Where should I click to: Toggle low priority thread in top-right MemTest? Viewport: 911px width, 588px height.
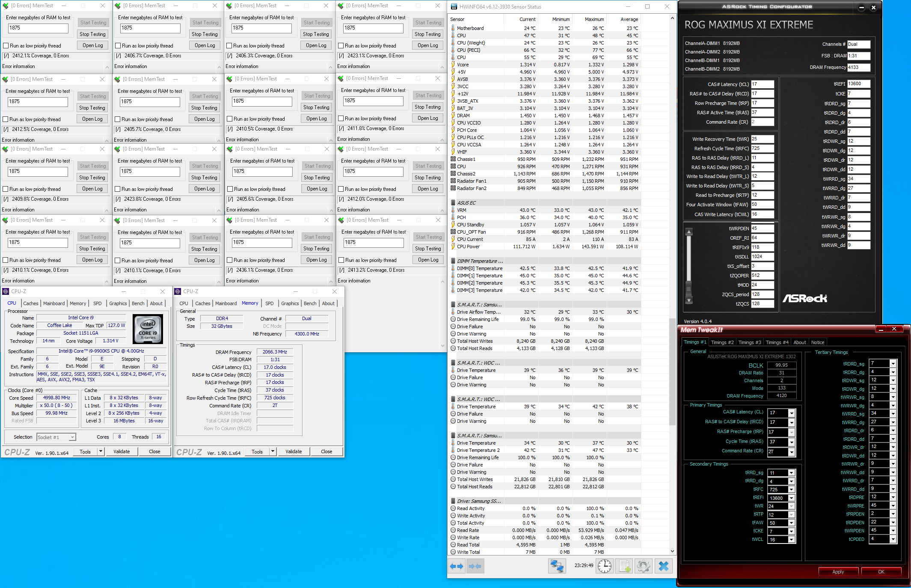[x=341, y=46]
